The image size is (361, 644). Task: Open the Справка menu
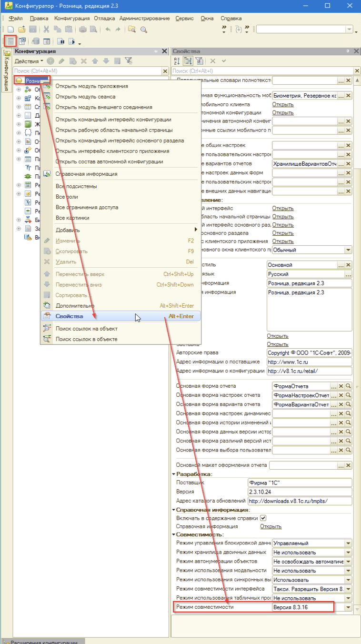231,18
